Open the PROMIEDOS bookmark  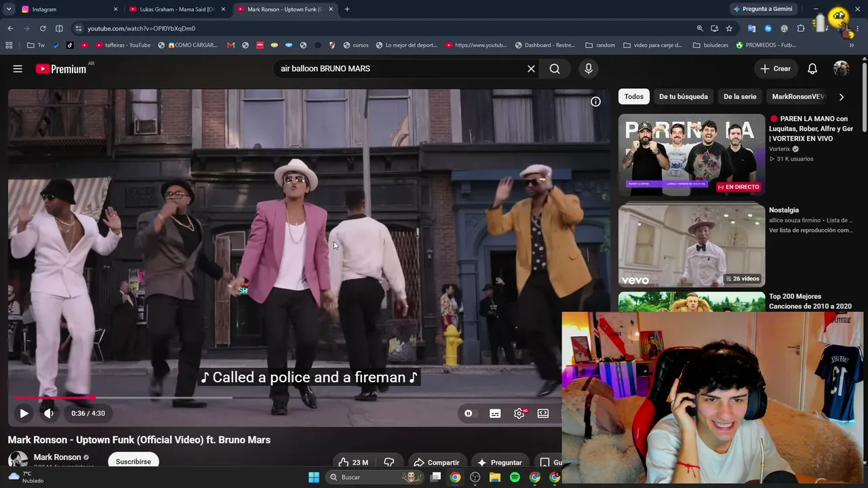point(766,45)
